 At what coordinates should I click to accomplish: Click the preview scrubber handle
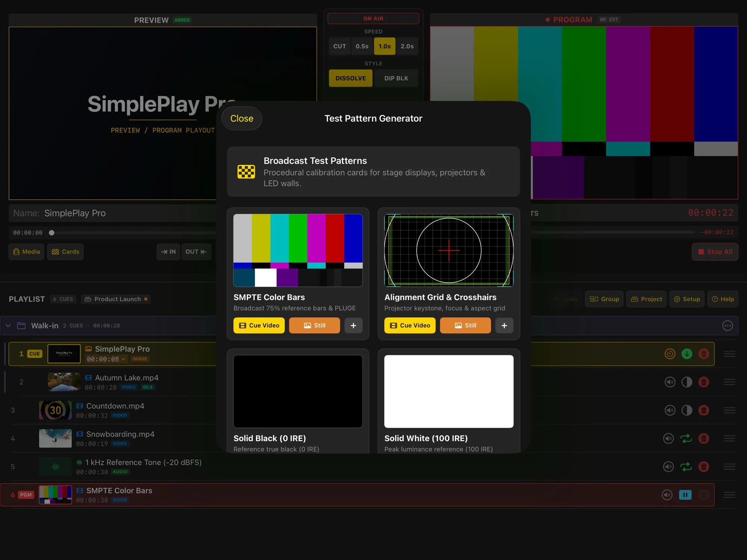coord(52,233)
